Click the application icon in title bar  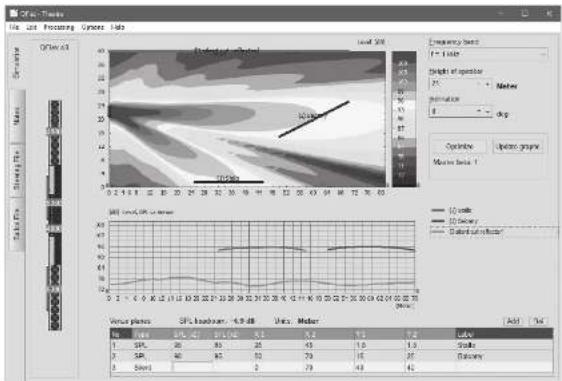pyautogui.click(x=14, y=14)
